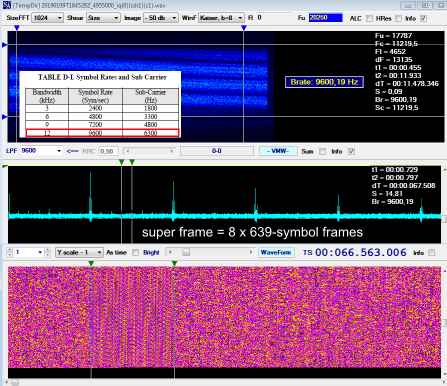Select the left blue frequency marker triangle above the spectrogram

tap(16, 28)
